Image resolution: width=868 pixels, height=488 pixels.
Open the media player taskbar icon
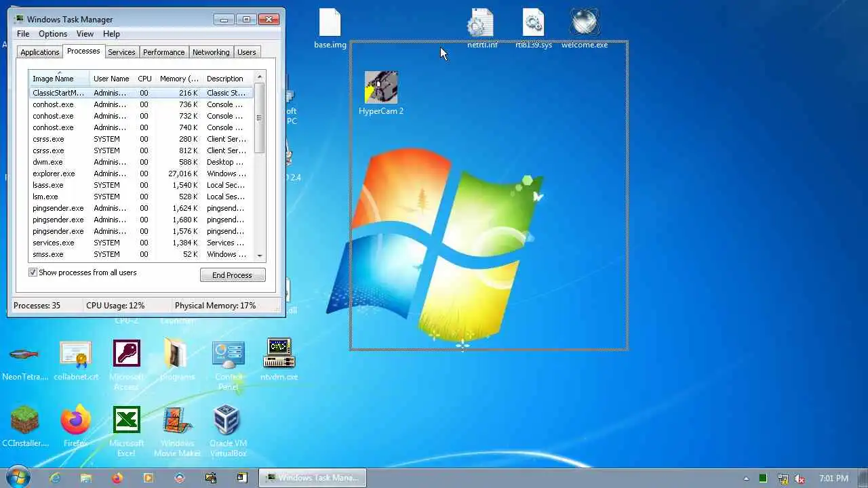(x=149, y=478)
